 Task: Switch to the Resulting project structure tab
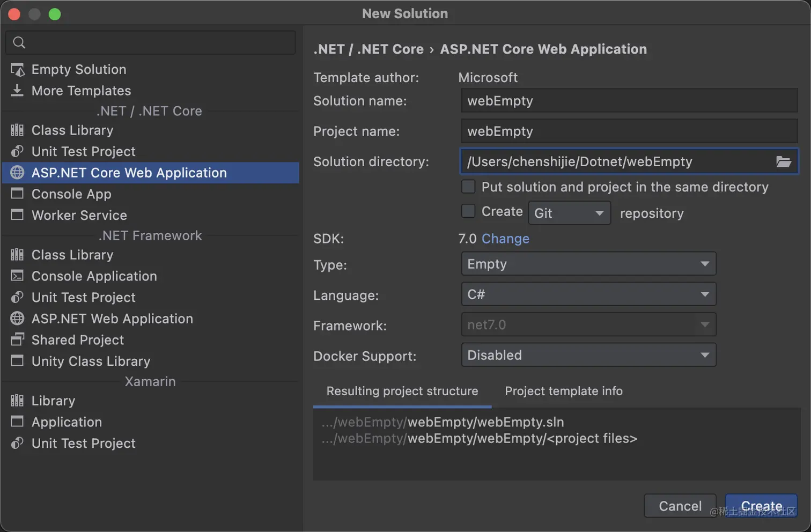(402, 391)
